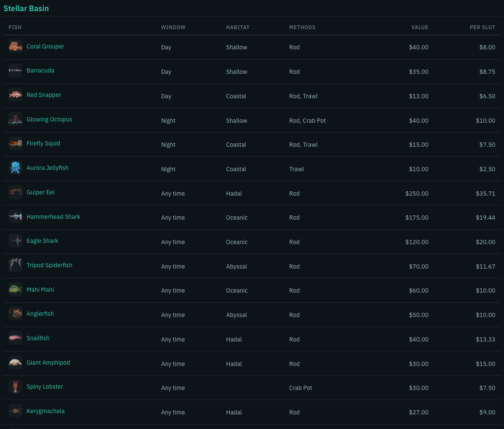Open the Hammerhead Shark link

click(x=53, y=217)
